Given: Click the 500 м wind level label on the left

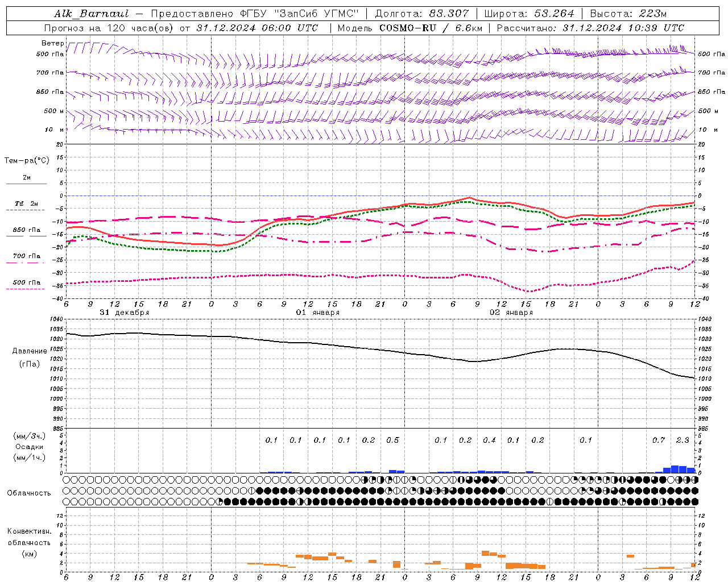Looking at the screenshot, I should (x=53, y=111).
